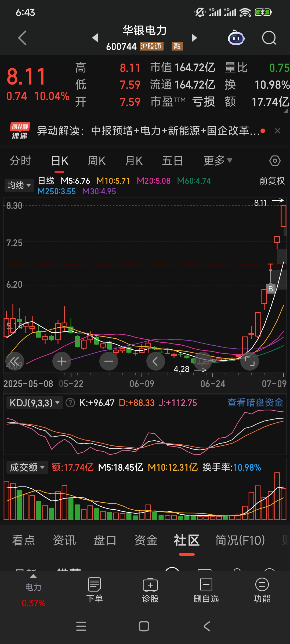Image resolution: width=290 pixels, height=644 pixels.
Task: Select the 分时 chart tab
Action: tap(20, 161)
